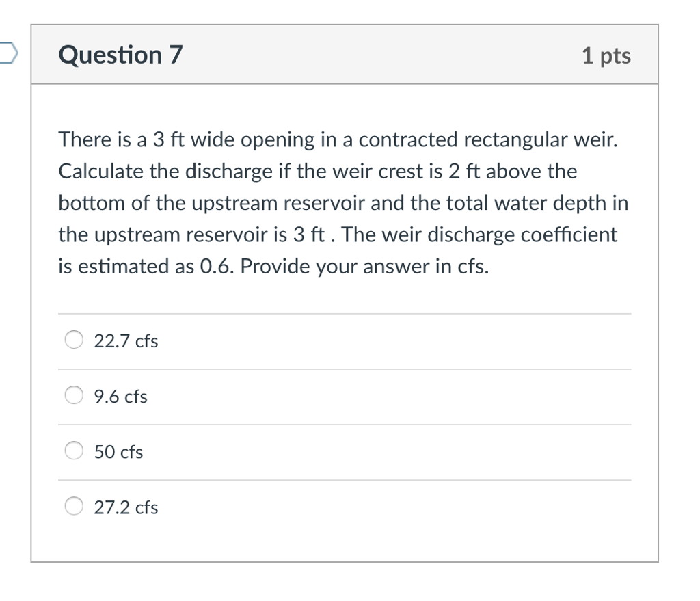Viewport: 700px width, 601px height.
Task: Click the question description paragraph text
Action: coord(342,203)
